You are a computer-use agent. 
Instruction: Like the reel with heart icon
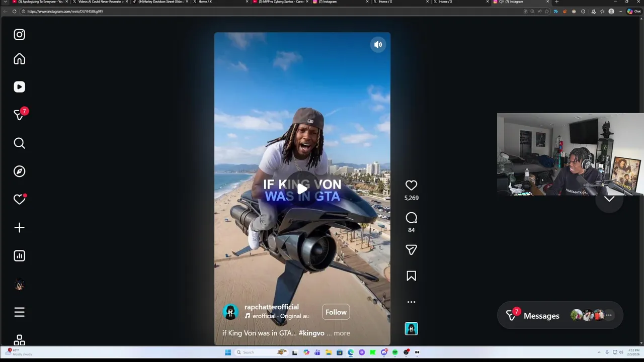click(x=411, y=185)
